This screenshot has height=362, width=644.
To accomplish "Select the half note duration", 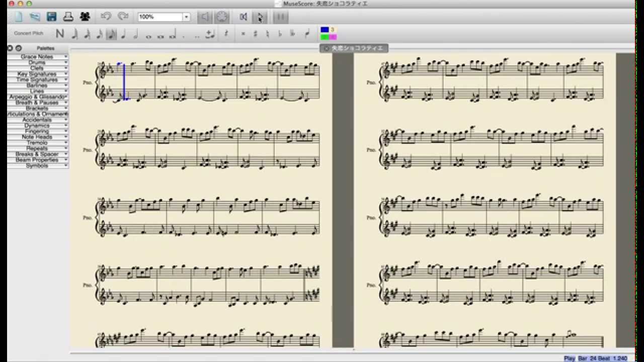I will tap(136, 34).
